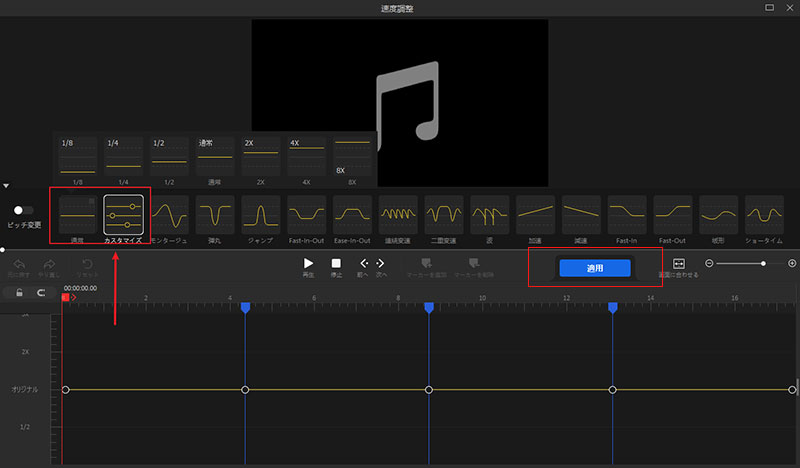
Task: Click the add marker icon
Action: point(427,263)
